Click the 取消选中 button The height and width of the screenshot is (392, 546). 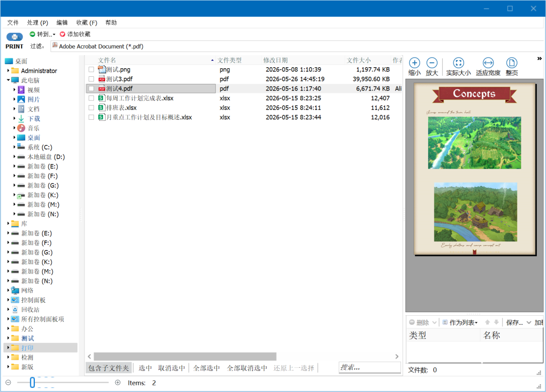(171, 368)
